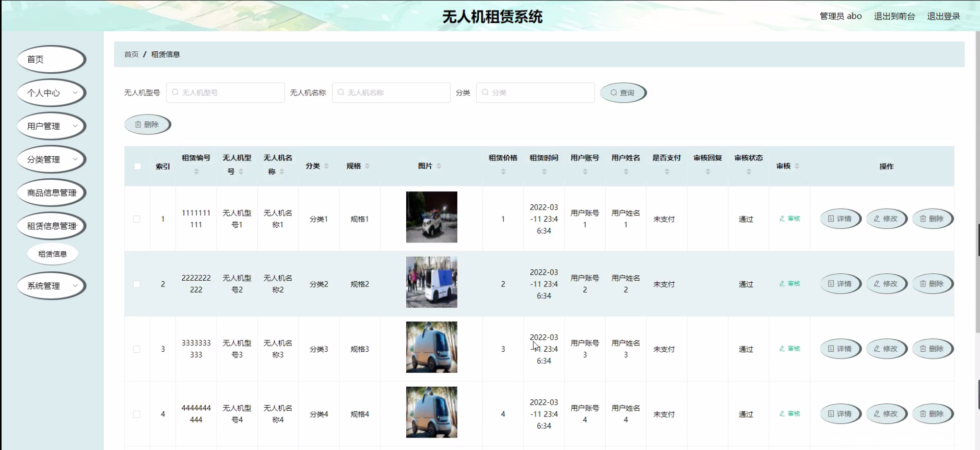Open the image thumbnail in row 3
The width and height of the screenshot is (980, 450).
432,347
